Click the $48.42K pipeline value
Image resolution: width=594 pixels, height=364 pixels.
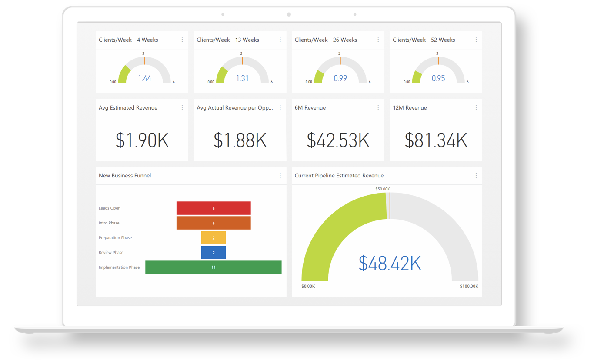point(390,264)
